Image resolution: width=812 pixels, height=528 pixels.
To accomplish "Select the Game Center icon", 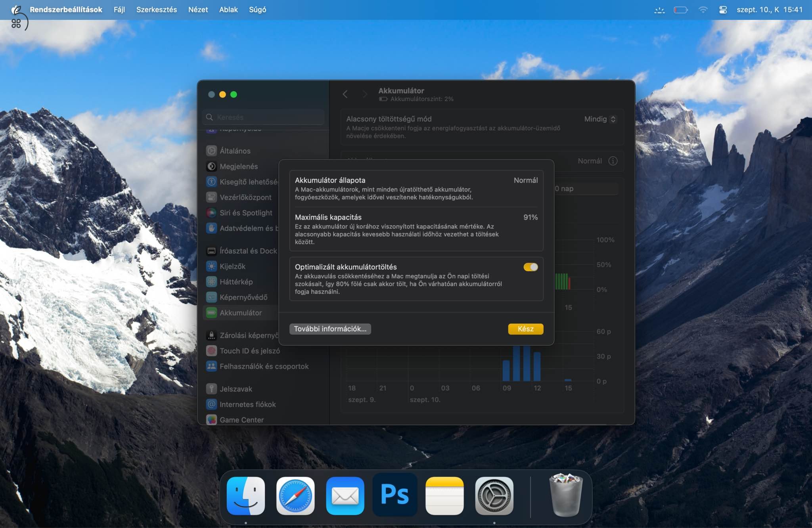I will coord(211,419).
